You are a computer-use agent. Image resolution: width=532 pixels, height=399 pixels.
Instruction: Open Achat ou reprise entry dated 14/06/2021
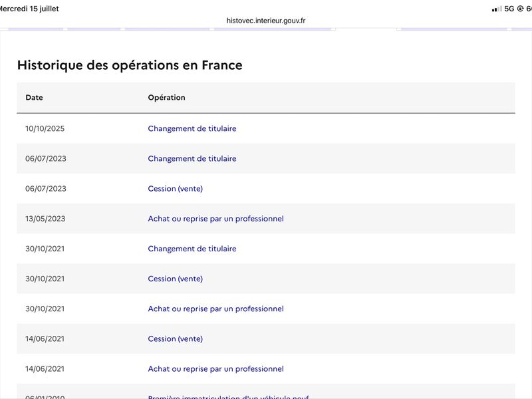(215, 369)
